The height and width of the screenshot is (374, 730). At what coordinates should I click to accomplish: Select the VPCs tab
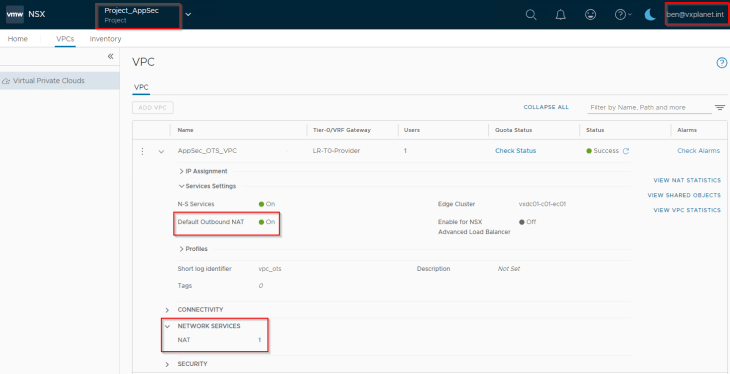(x=65, y=39)
